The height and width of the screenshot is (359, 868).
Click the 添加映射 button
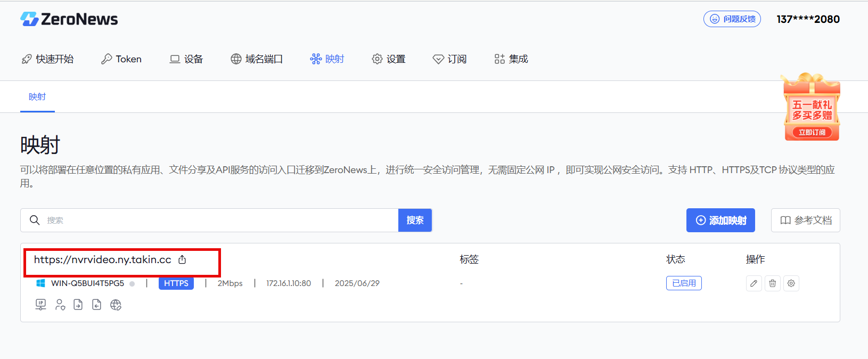pyautogui.click(x=720, y=220)
